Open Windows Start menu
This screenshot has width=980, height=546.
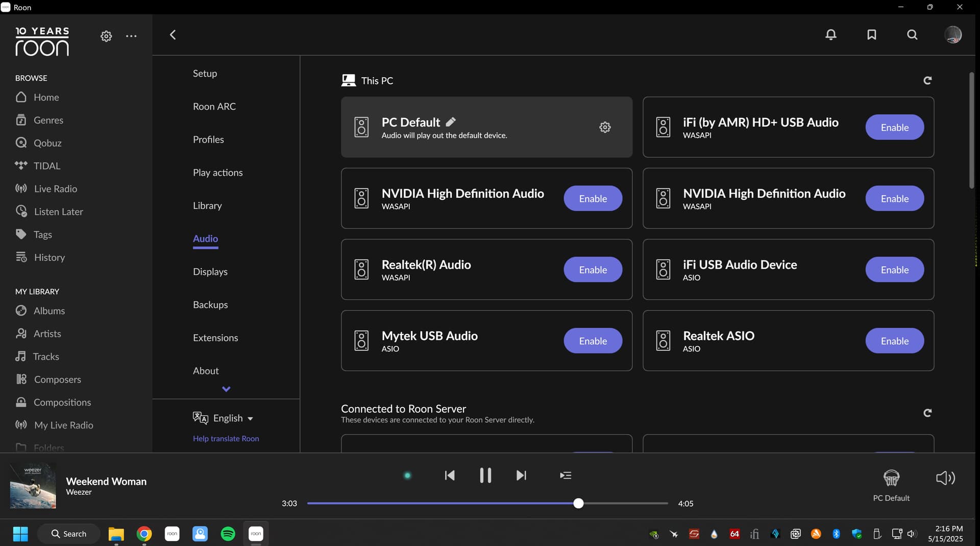(20, 534)
